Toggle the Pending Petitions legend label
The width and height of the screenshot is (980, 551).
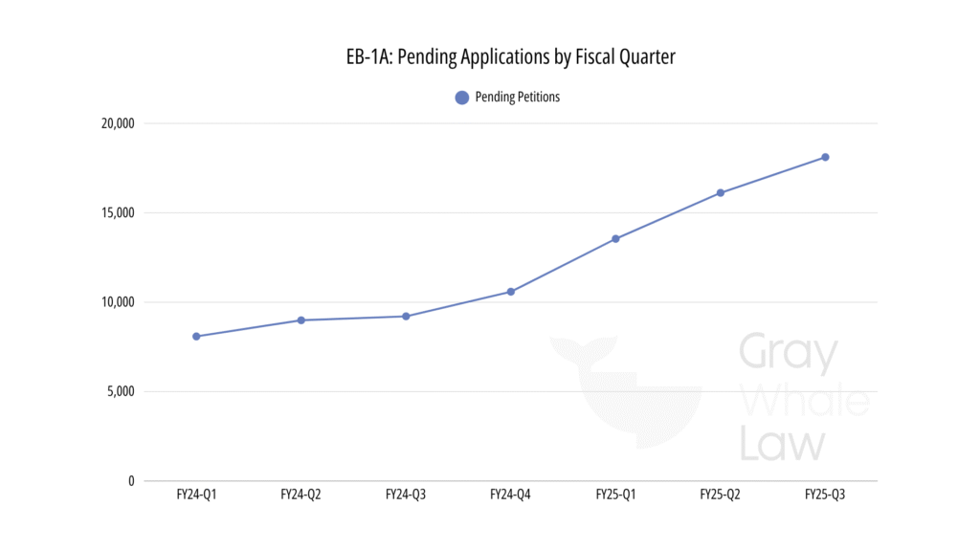[x=517, y=98]
